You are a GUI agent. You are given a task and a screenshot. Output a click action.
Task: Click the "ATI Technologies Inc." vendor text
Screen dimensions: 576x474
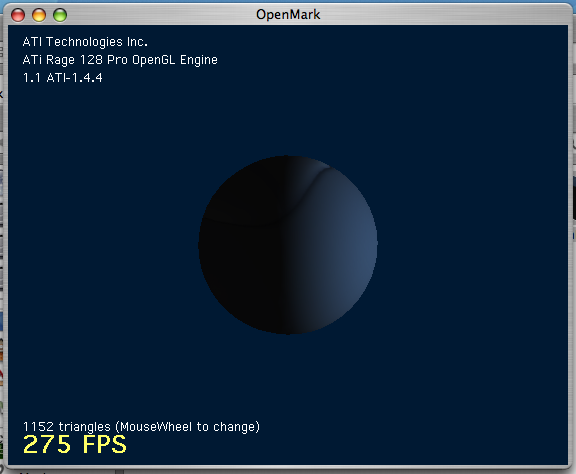click(x=85, y=42)
